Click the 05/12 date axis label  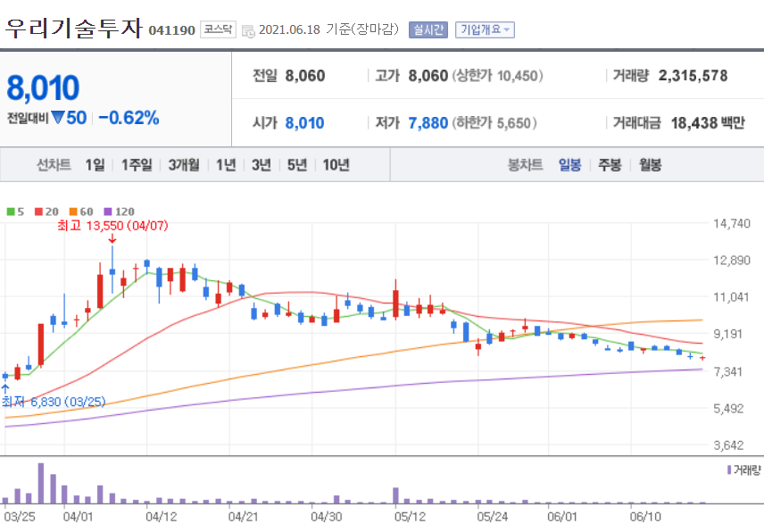pos(410,517)
